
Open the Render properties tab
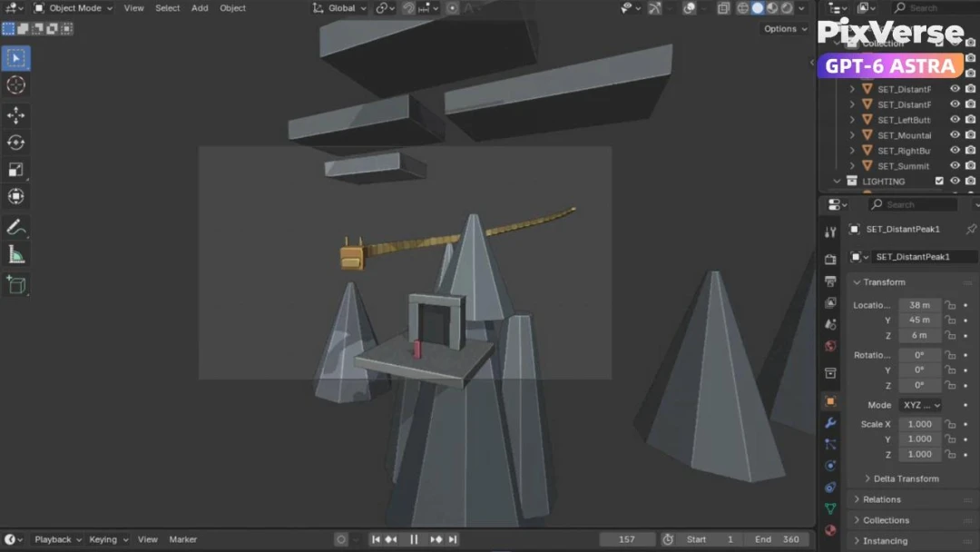tap(830, 259)
